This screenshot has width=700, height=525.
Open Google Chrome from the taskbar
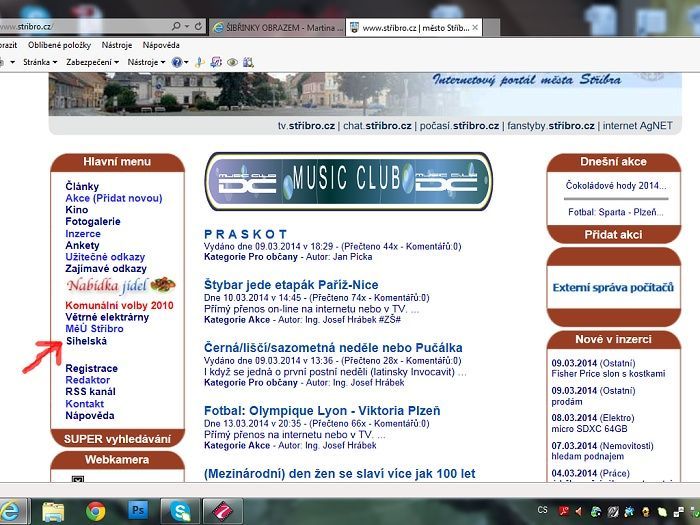[x=96, y=510]
